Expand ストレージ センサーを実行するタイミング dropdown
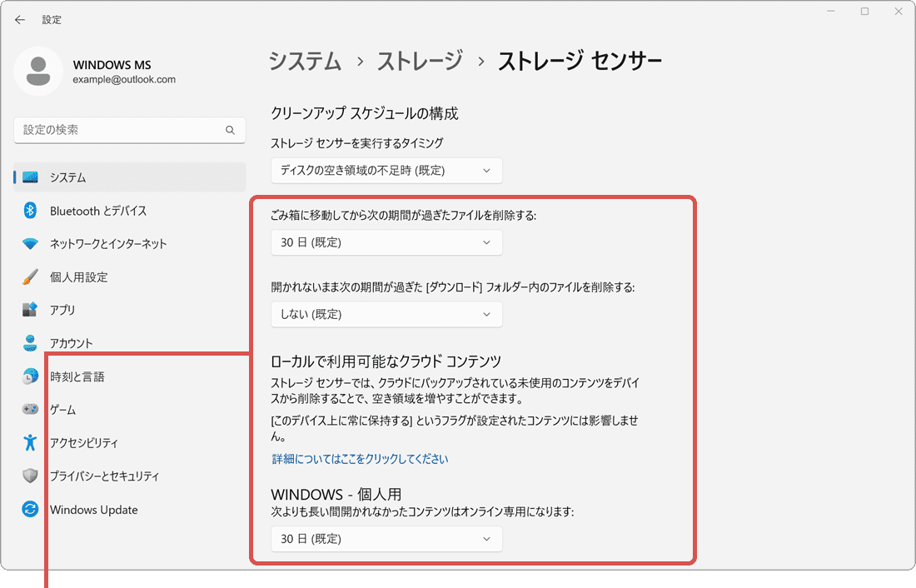916x588 pixels. 386,171
